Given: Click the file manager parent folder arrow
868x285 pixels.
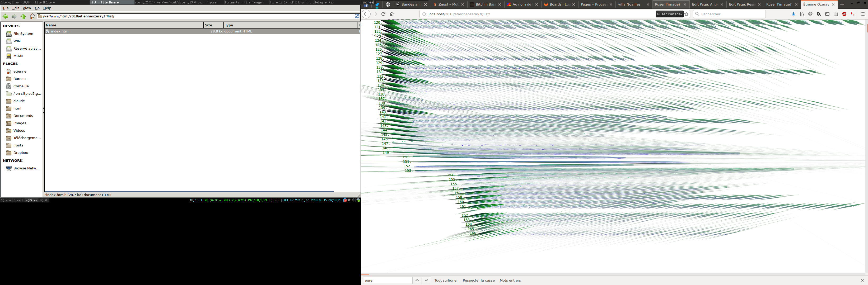Looking at the screenshot, I should 23,16.
